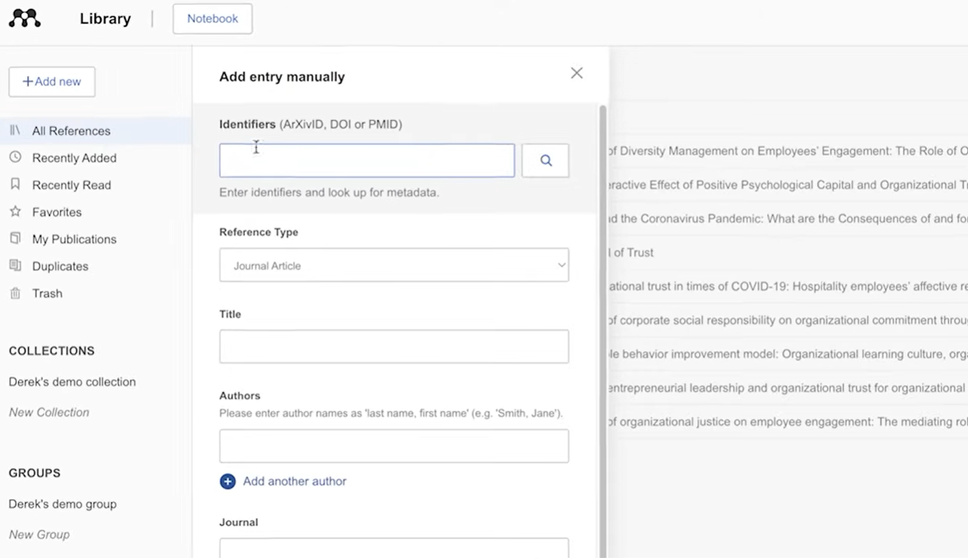Select reference about Positive Psychological Capital
This screenshot has width=968, height=560.
(788, 184)
